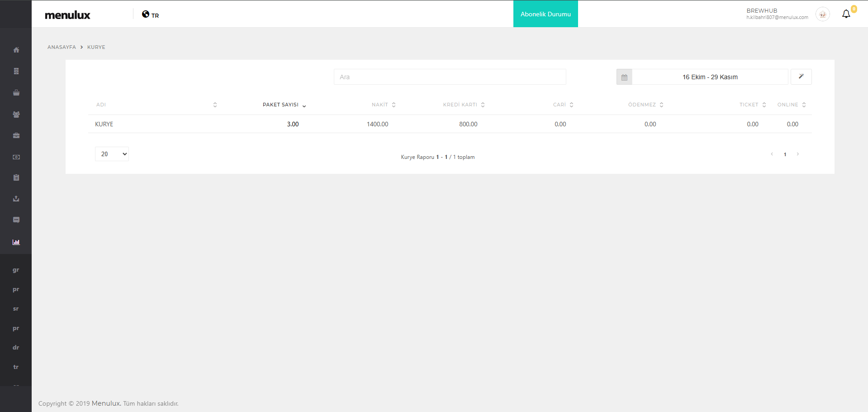Open the money bill sidebar icon
Screen dimensions: 868x412
coord(16,157)
